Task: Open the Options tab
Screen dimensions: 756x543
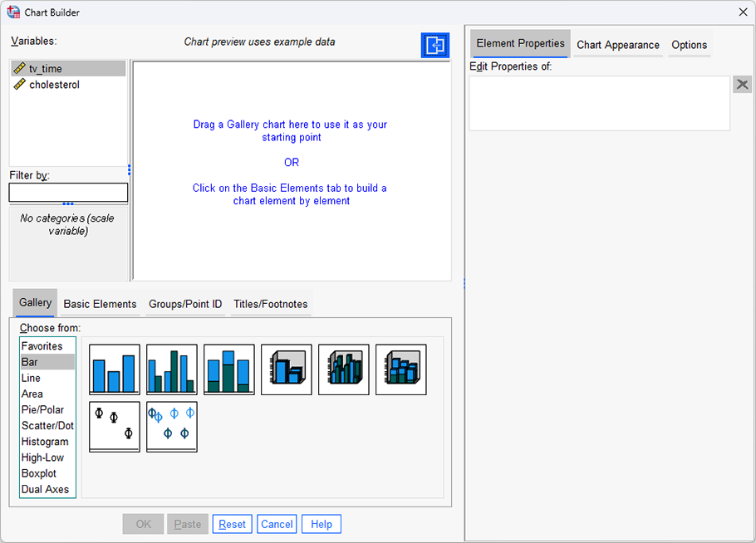Action: pyautogui.click(x=689, y=45)
